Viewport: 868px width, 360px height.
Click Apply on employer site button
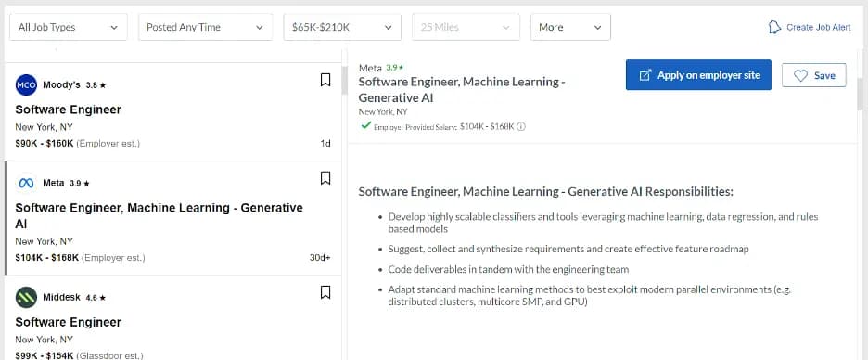pyautogui.click(x=698, y=75)
